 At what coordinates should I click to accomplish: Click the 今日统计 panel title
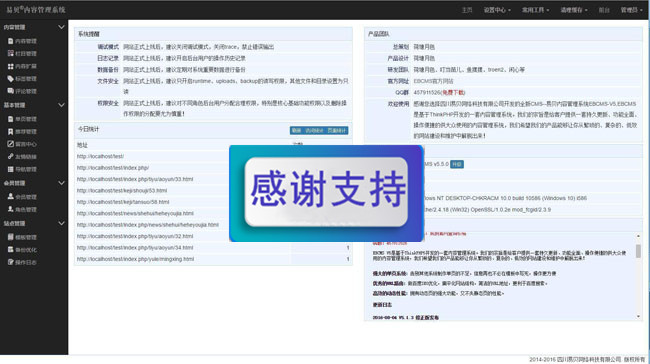(88, 129)
